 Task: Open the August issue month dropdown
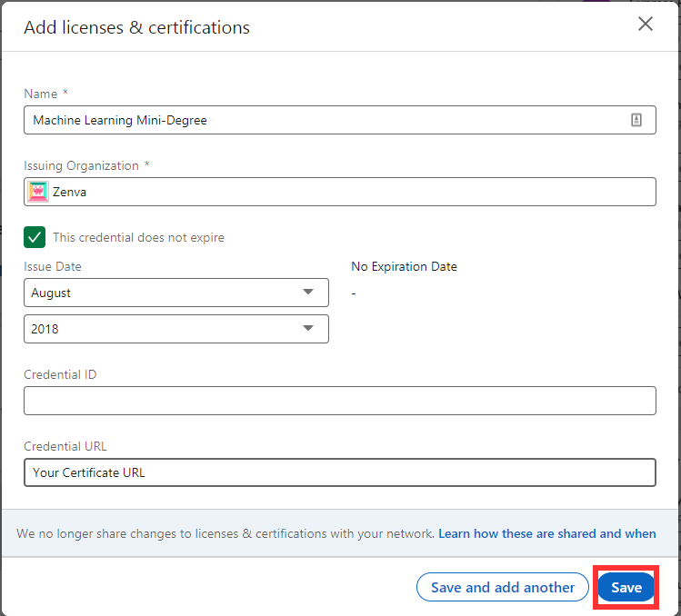coord(175,293)
